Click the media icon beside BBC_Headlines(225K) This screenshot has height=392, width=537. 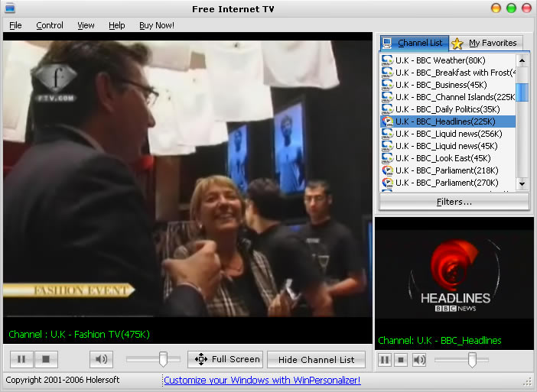pos(387,121)
